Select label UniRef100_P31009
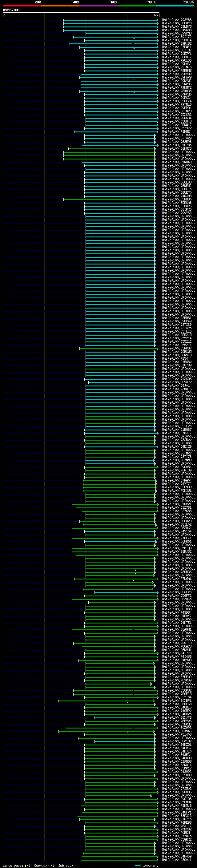Image resolution: width=197 pixels, height=868 pixels. 177,775
